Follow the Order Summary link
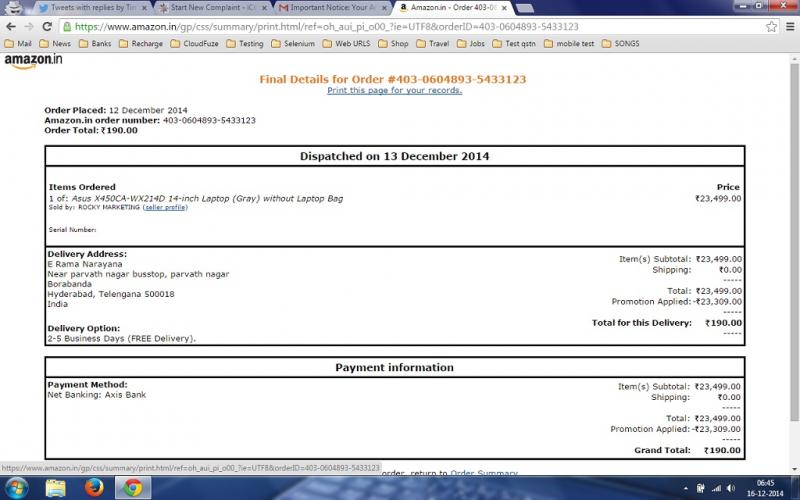The height and width of the screenshot is (500, 800). click(484, 472)
